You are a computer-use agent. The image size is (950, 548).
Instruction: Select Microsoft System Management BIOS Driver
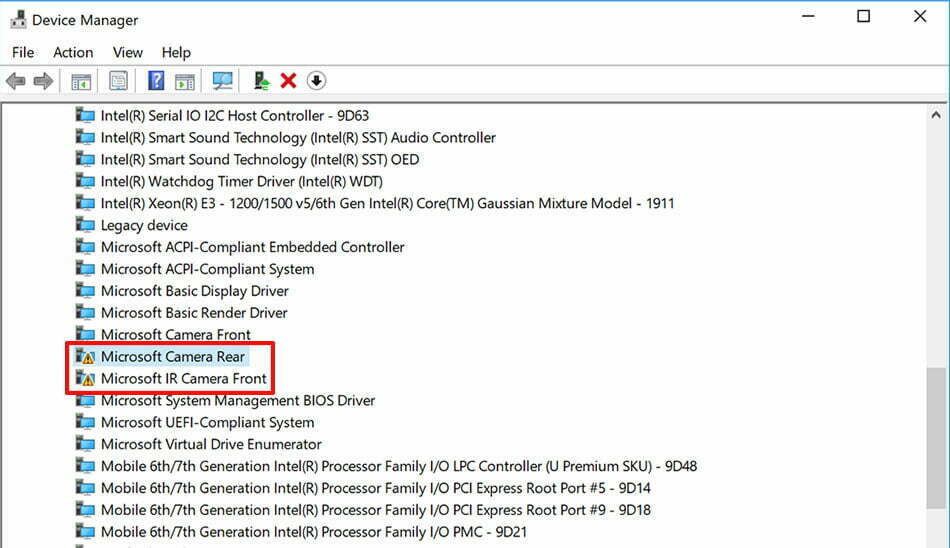click(238, 400)
